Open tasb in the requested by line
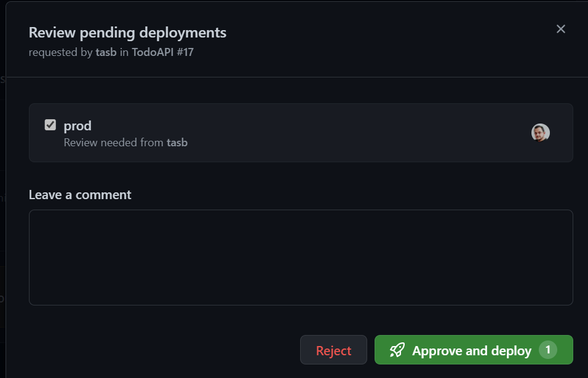Screen dimensions: 588x378 [x=106, y=52]
